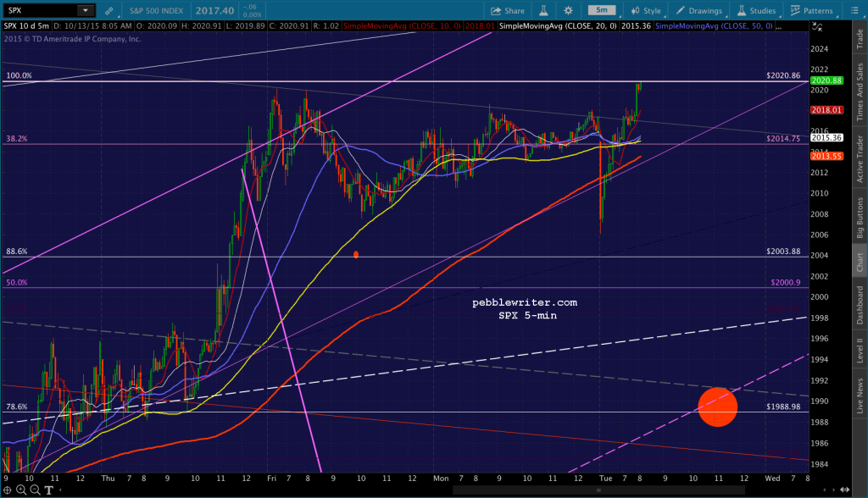Click the zoom in magnifier icon
This screenshot has height=498, width=868.
(x=21, y=490)
